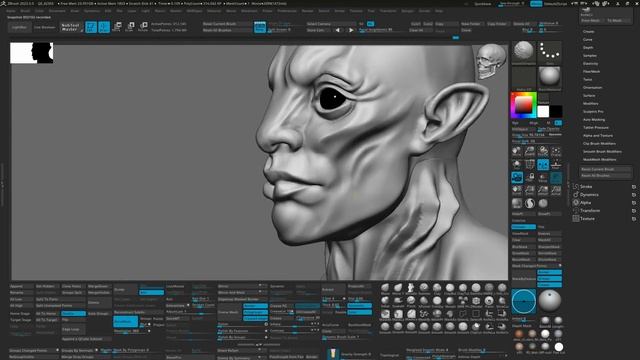
Task: Click Reset Current Brush in top shelf
Action: [227, 24]
